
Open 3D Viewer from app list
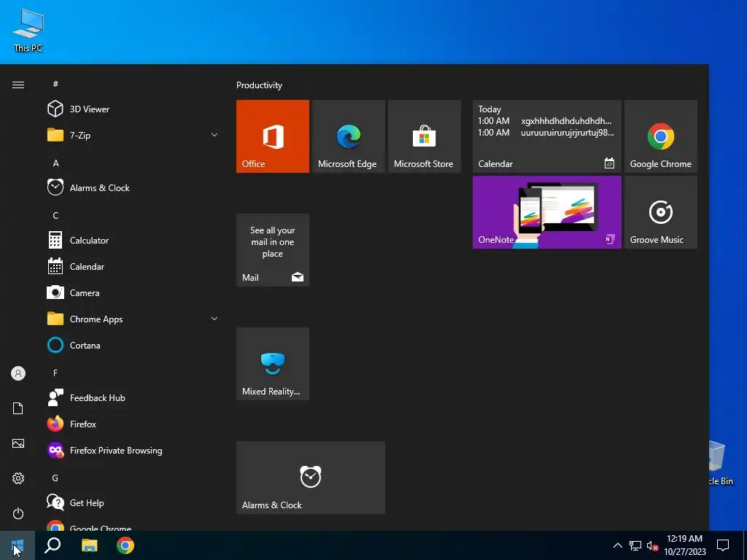click(133, 109)
